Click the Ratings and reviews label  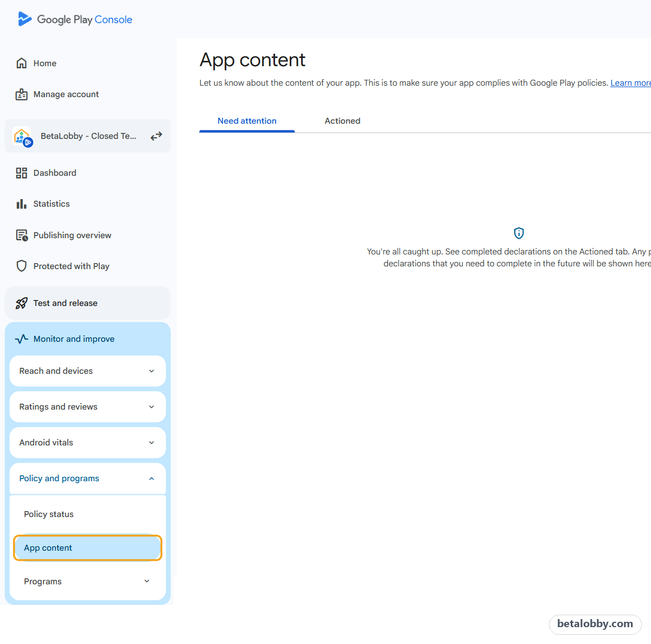click(58, 407)
